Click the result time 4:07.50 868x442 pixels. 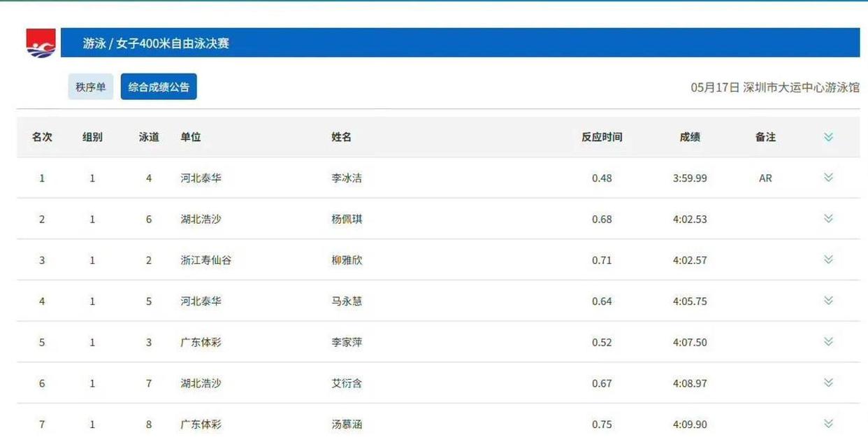pyautogui.click(x=690, y=342)
